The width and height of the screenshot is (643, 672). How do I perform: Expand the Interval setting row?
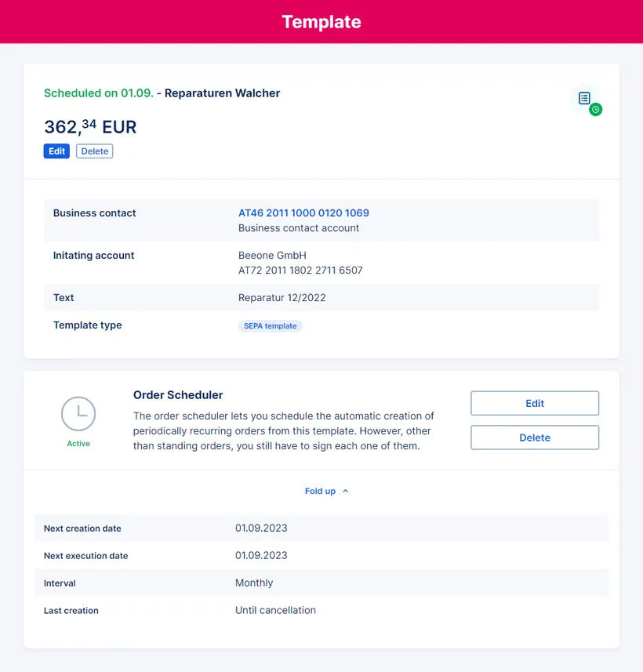[x=321, y=583]
